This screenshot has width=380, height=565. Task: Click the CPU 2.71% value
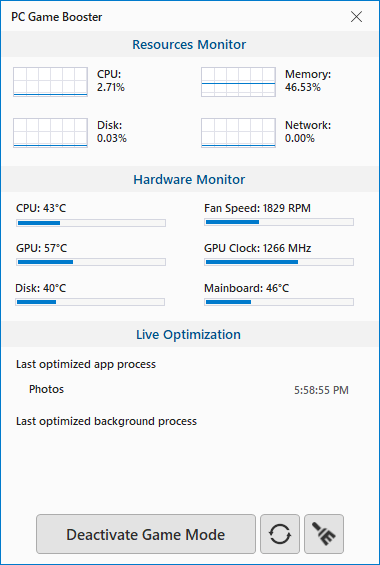tap(111, 87)
